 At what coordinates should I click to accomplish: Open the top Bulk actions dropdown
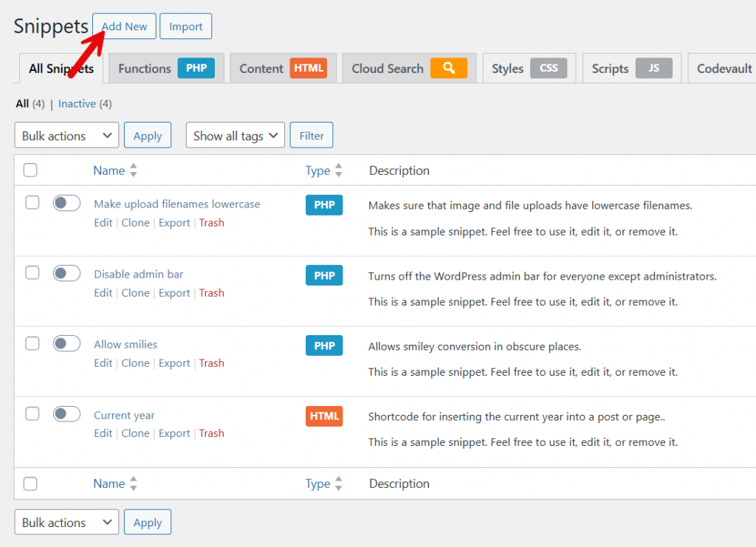click(66, 136)
